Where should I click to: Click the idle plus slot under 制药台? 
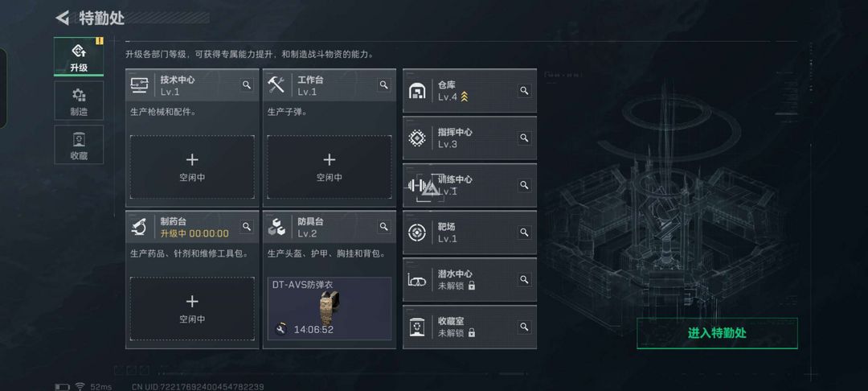(192, 309)
